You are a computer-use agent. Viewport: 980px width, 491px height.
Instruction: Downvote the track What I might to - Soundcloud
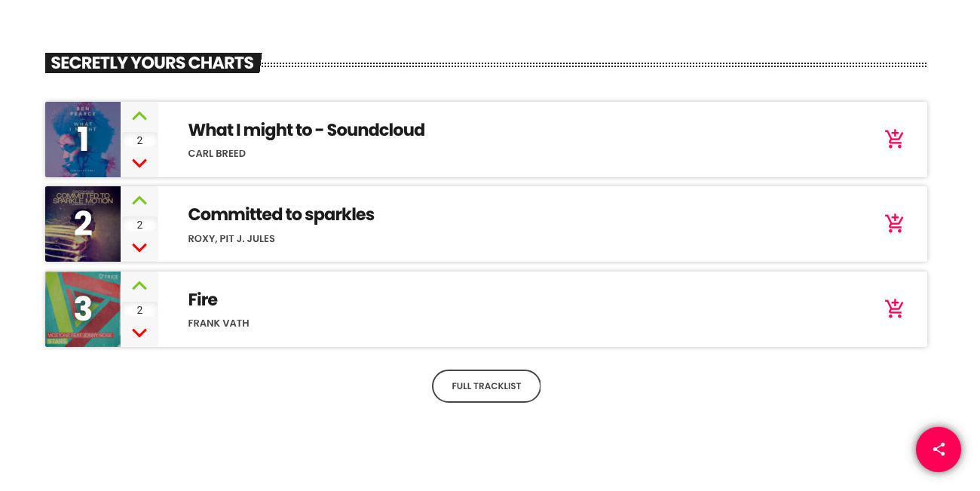click(x=139, y=163)
